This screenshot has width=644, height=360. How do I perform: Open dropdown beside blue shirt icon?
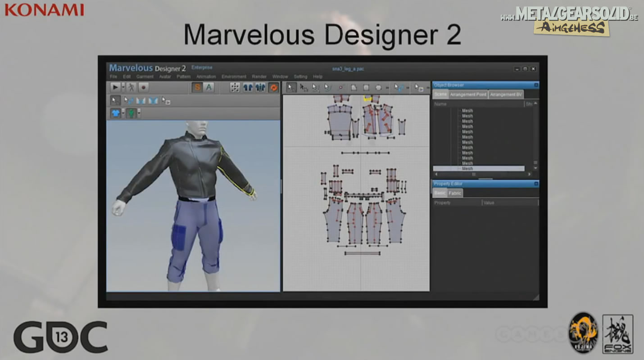pyautogui.click(x=123, y=113)
